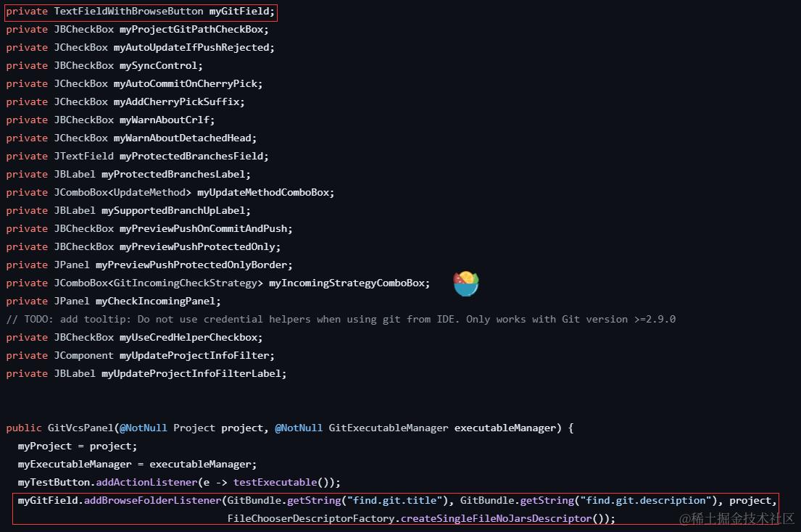The image size is (801, 532).
Task: Click 'myWarnAboutCrlf;' field name
Action: click(167, 120)
